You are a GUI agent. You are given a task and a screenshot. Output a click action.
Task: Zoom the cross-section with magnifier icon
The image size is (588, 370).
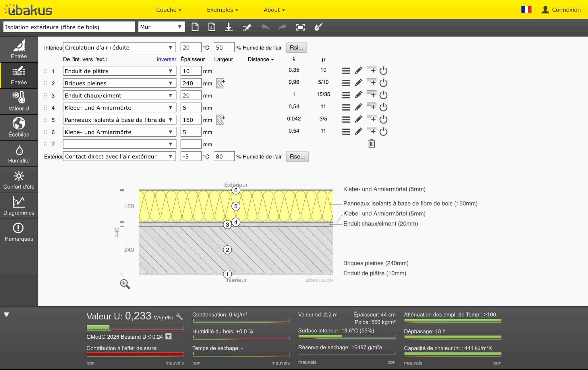pos(125,284)
